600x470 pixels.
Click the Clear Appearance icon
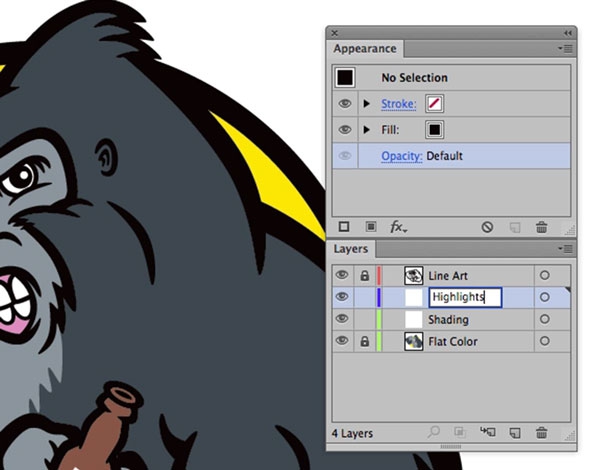pyautogui.click(x=487, y=227)
